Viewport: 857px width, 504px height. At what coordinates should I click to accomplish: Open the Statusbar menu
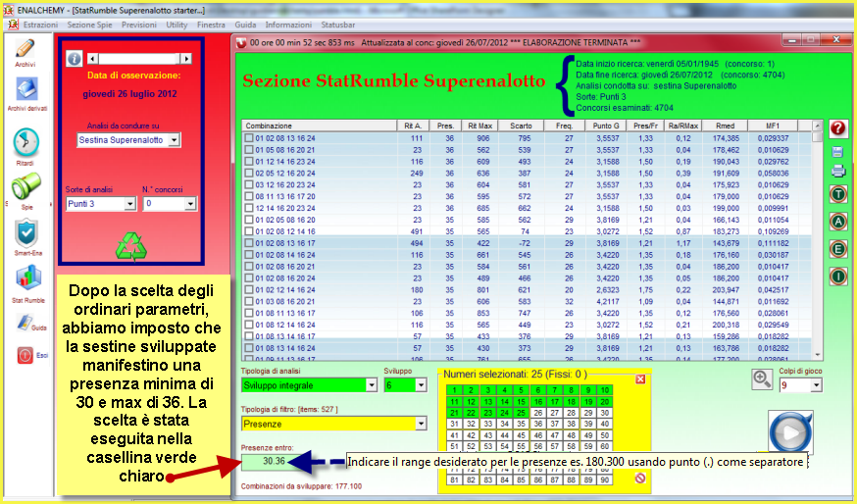pyautogui.click(x=337, y=25)
